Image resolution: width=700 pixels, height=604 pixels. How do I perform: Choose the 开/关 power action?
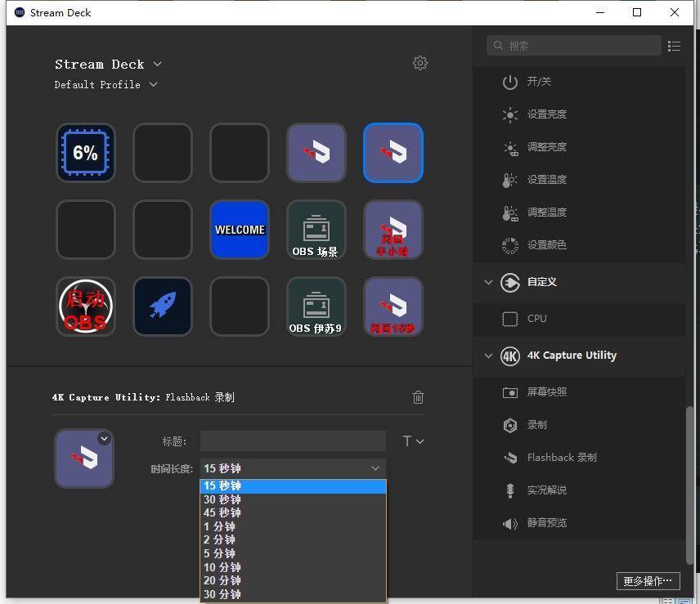click(579, 82)
